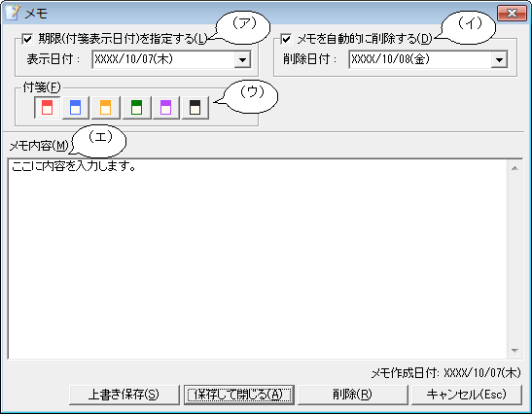Click the memo scrollbar down arrow

tap(514, 351)
